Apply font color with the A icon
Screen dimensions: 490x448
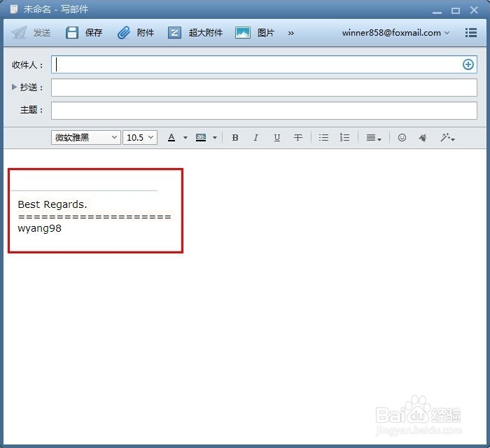[171, 137]
